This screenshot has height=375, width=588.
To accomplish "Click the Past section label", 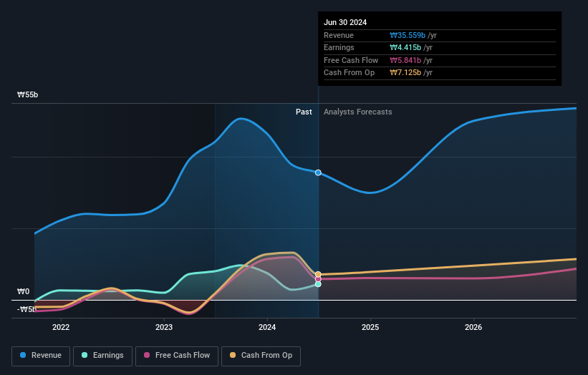I will coord(304,112).
